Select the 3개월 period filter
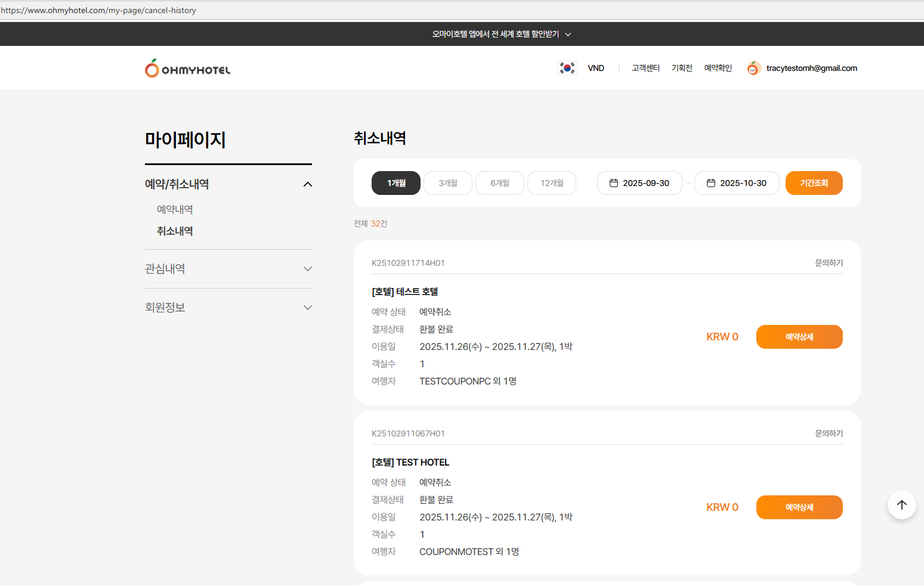The image size is (924, 586). [x=448, y=183]
